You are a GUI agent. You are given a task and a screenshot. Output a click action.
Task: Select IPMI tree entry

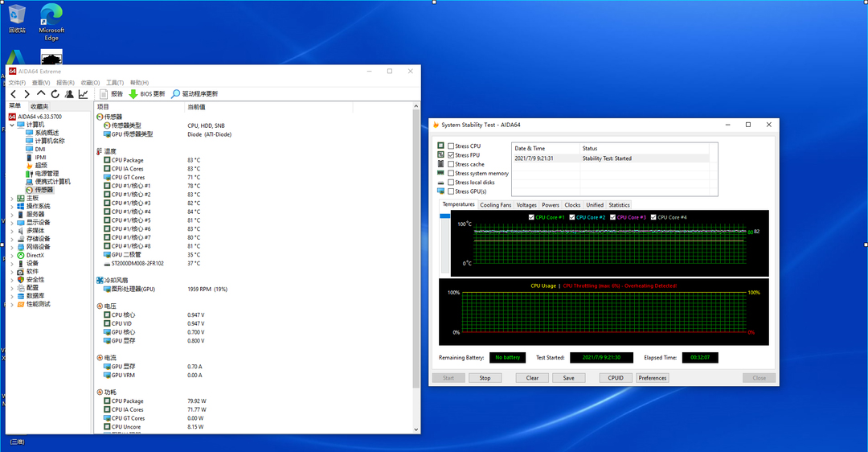41,158
